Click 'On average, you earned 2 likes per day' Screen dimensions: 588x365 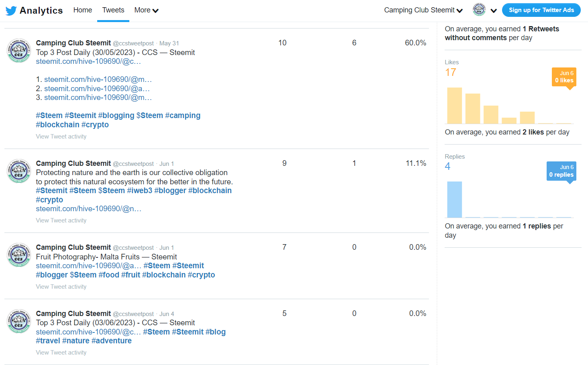[x=507, y=132]
